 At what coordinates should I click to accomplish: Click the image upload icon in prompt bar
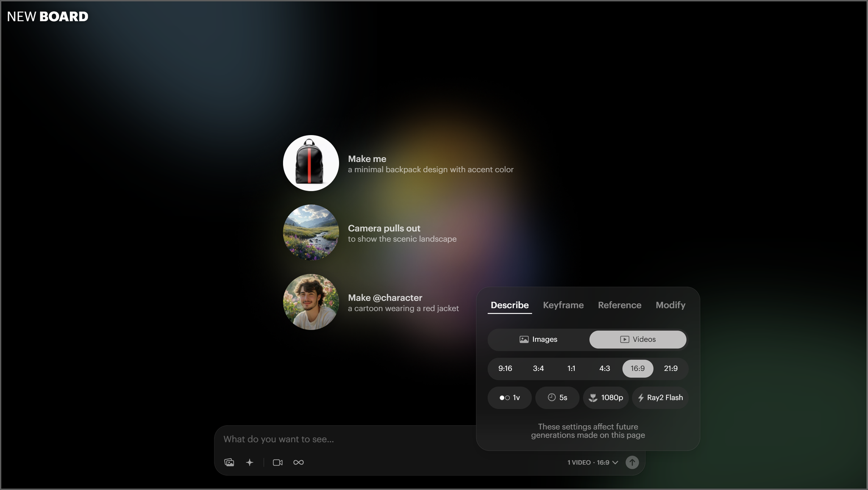pos(229,462)
